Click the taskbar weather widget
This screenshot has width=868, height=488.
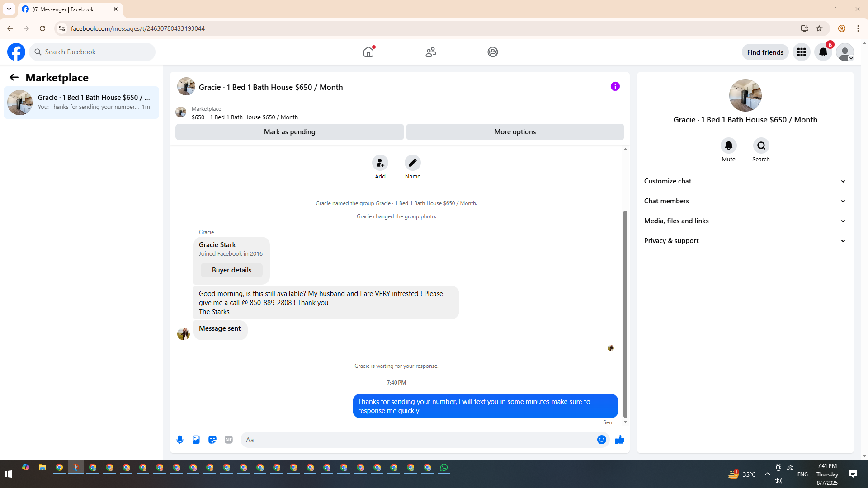click(x=742, y=474)
